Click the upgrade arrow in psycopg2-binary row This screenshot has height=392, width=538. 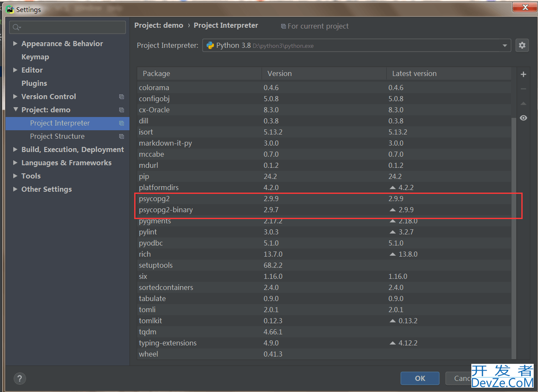[x=393, y=210]
